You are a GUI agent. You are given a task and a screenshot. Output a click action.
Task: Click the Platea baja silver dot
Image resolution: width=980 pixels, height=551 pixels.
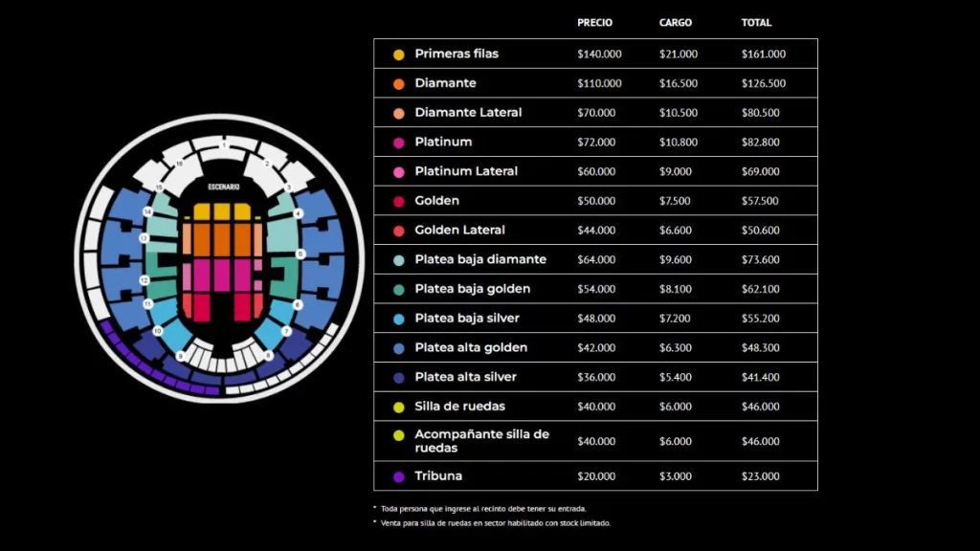(398, 319)
